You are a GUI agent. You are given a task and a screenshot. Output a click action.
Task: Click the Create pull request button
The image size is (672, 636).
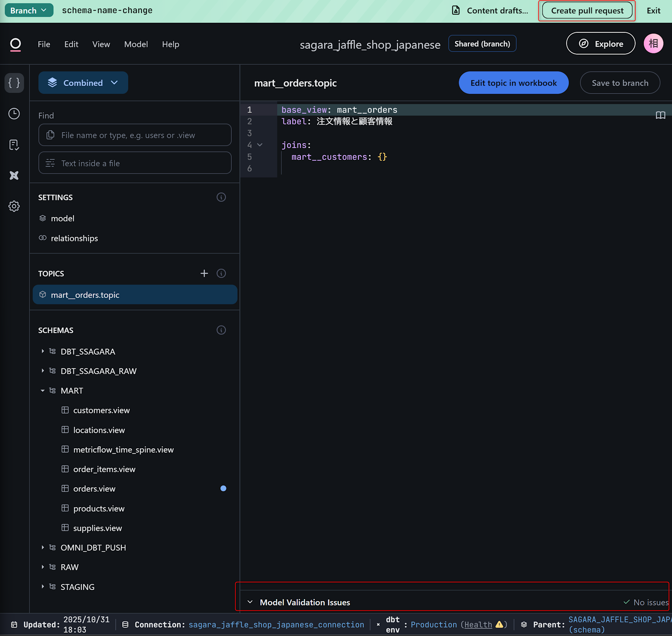587,10
